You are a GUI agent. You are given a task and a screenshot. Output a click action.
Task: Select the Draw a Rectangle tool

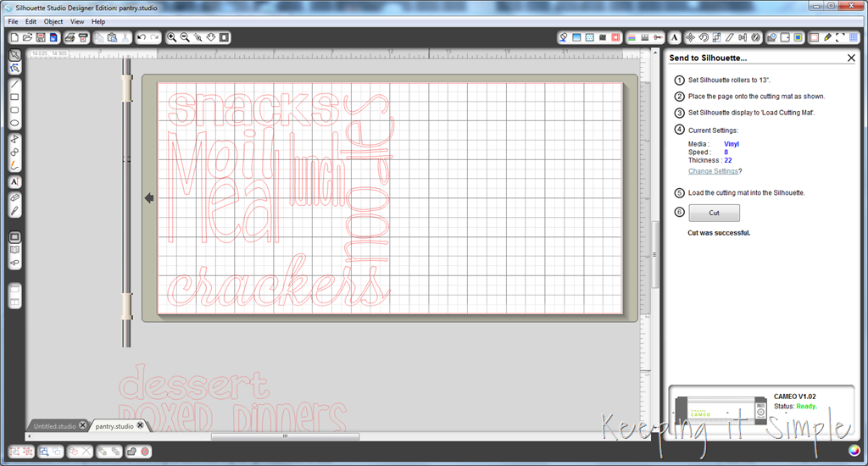pyautogui.click(x=15, y=97)
